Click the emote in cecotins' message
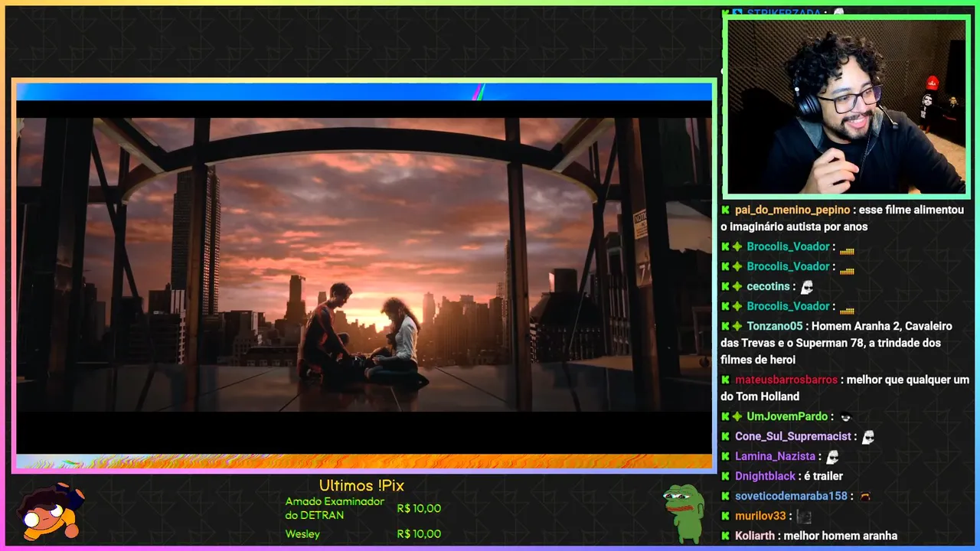The width and height of the screenshot is (980, 551). [806, 286]
